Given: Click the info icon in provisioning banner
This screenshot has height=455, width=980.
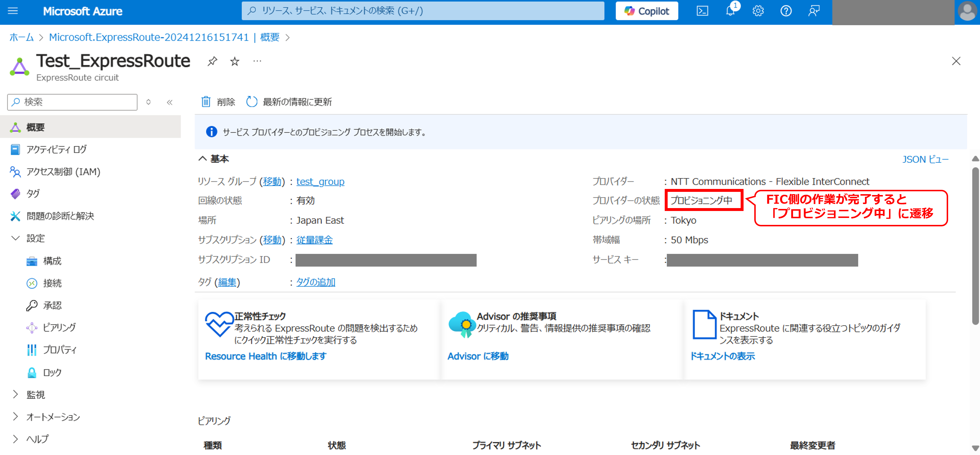Looking at the screenshot, I should click(x=212, y=132).
